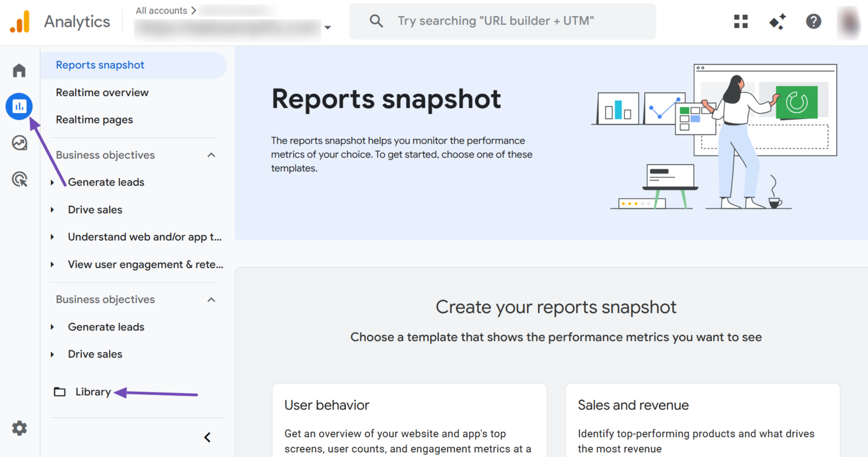The height and width of the screenshot is (457, 868).
Task: Open the Reports snapshot menu entry
Action: [x=100, y=64]
